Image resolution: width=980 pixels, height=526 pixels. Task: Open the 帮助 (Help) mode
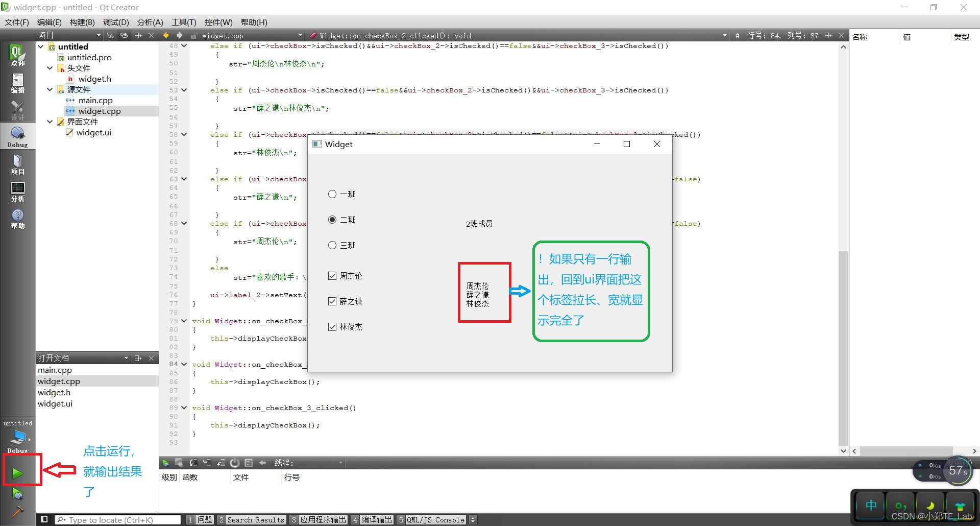17,219
